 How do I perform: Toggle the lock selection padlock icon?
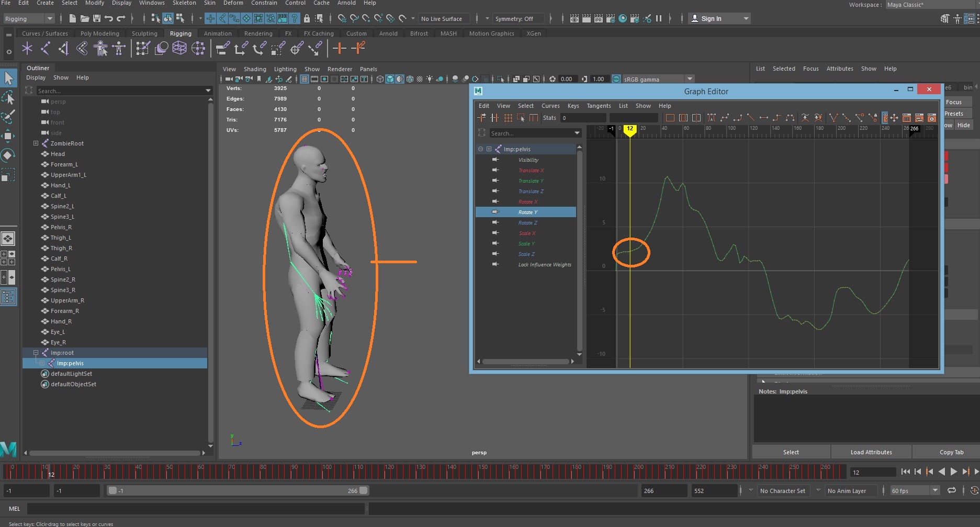coord(307,19)
